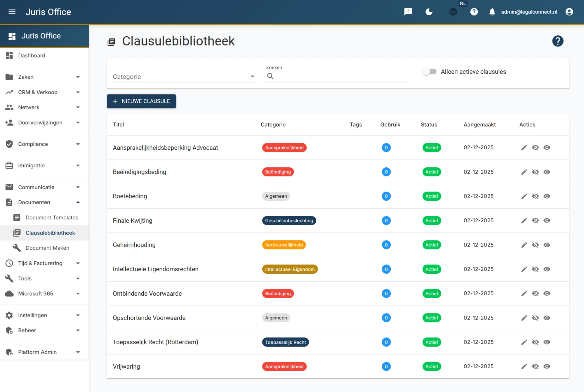The height and width of the screenshot is (392, 584).
Task: Click the feedback chat icon
Action: tap(408, 12)
